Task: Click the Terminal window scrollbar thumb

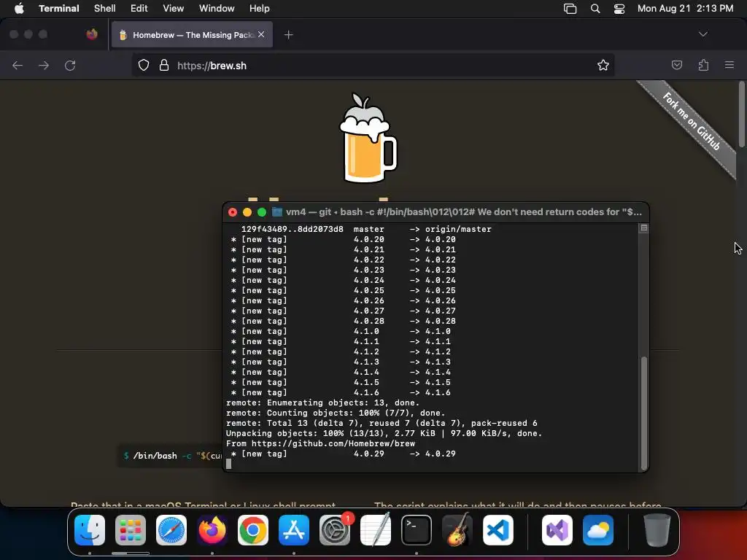Action: click(x=643, y=413)
